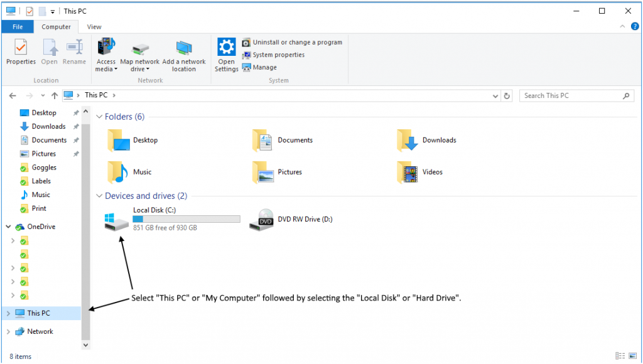Select the DVD RW Drive (D:) icon
Image resolution: width=643 pixels, height=364 pixels.
pyautogui.click(x=262, y=220)
